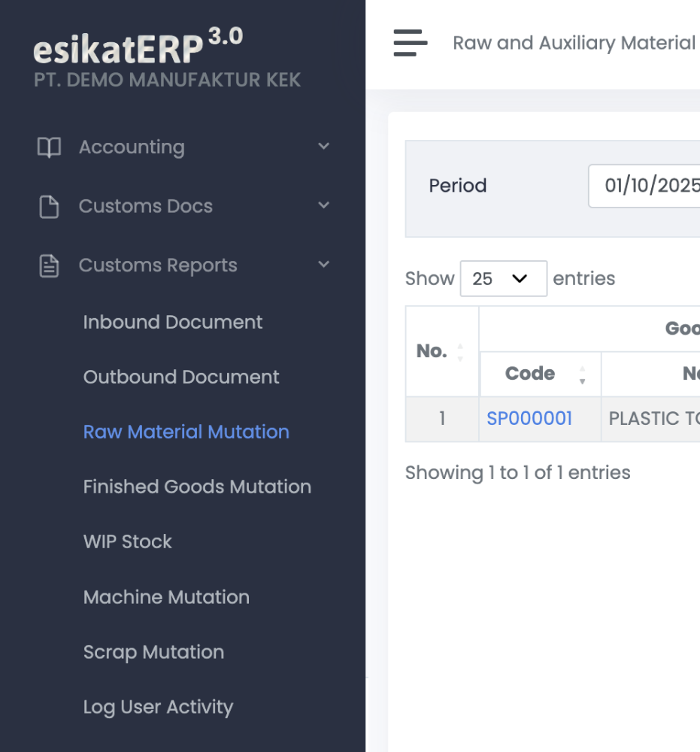Open the Show entries count dropdown

point(503,279)
